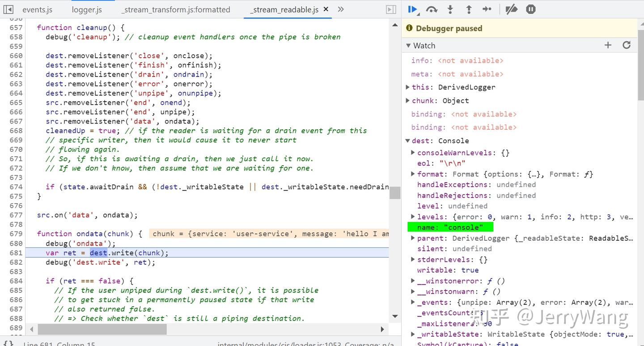Select the 'info: <not available>' watch entry
644x346 pixels.
457,60
